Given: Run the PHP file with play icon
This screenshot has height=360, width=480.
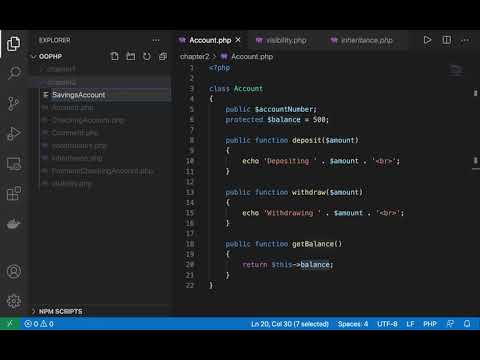Looking at the screenshot, I should [427, 40].
